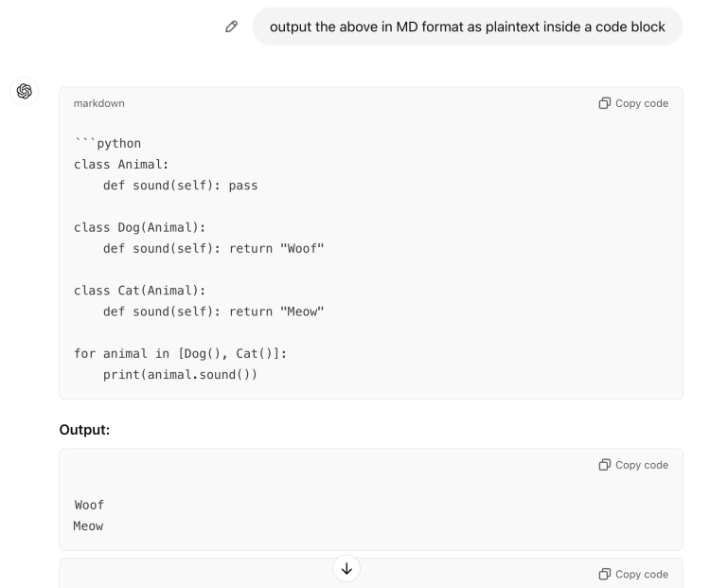This screenshot has width=710, height=588.
Task: Click the pencil edit message icon
Action: (x=231, y=27)
